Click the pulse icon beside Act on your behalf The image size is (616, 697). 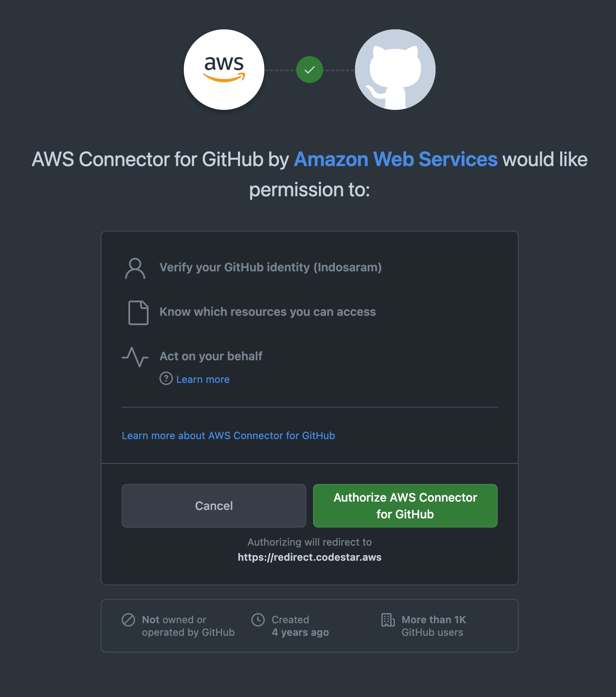point(135,357)
